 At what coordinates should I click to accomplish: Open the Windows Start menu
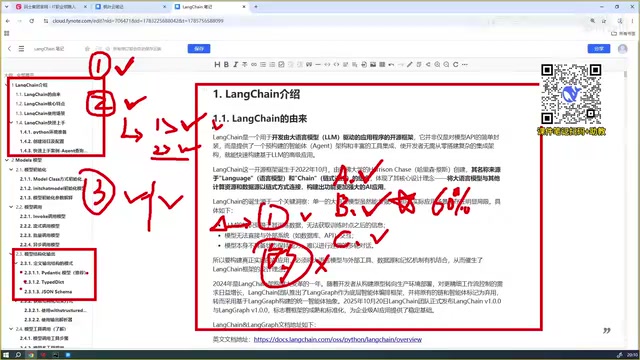point(6,355)
